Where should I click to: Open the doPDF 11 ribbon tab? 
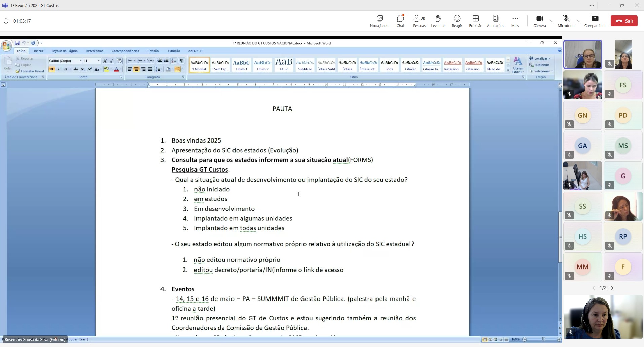pyautogui.click(x=195, y=51)
